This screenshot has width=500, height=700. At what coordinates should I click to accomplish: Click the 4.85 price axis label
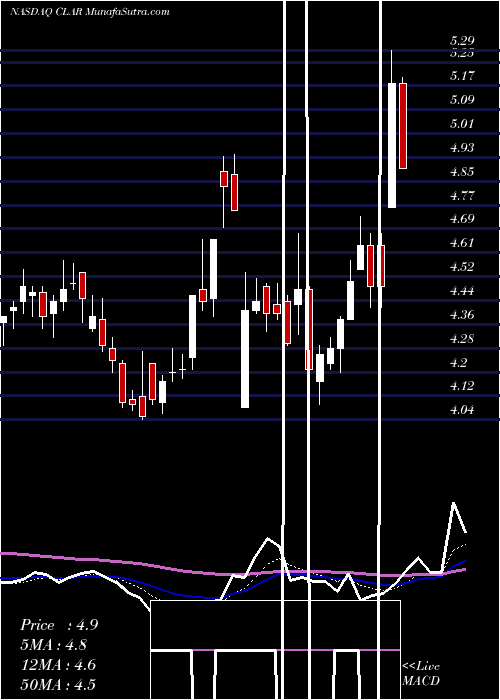[462, 172]
